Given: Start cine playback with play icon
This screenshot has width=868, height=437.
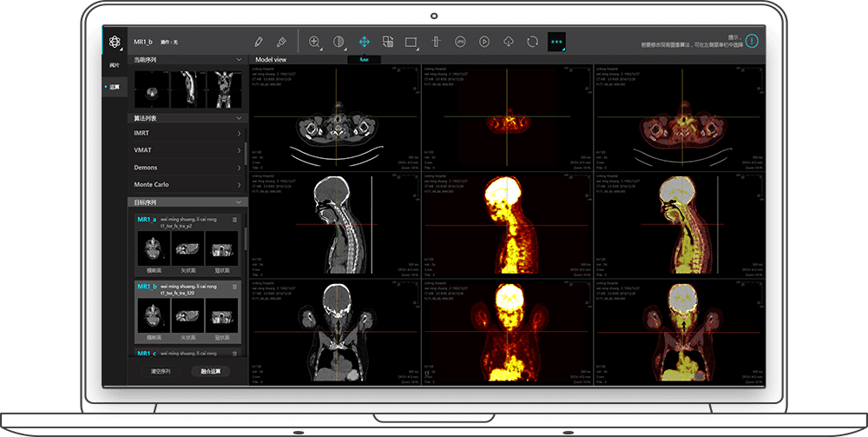Looking at the screenshot, I should 484,42.
